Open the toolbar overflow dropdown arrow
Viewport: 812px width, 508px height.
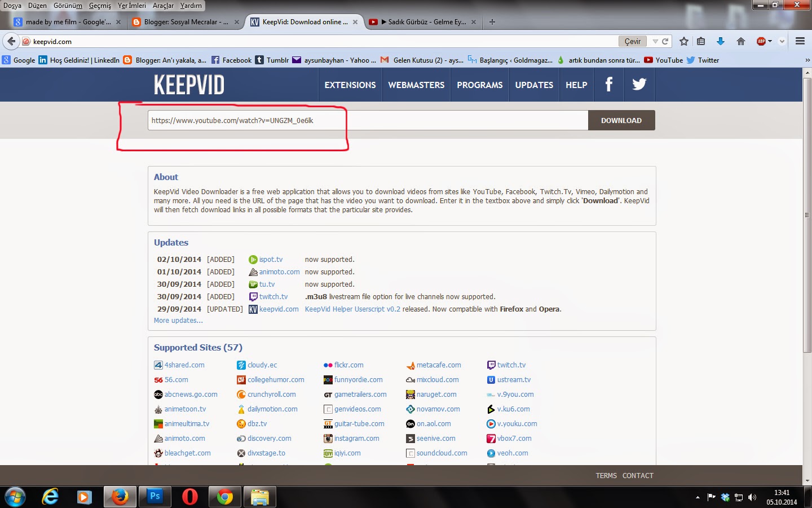(782, 41)
